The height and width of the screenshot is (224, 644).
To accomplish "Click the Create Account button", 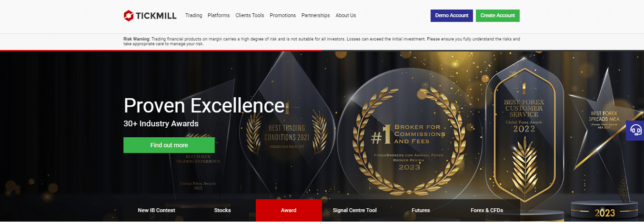I will pos(497,15).
